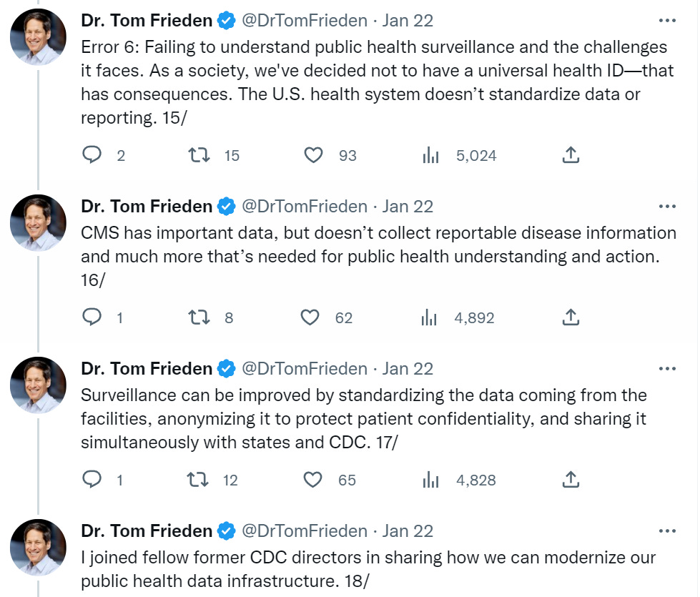Like the CMS tweet with 62 likes
The height and width of the screenshot is (597, 700).
(310, 317)
